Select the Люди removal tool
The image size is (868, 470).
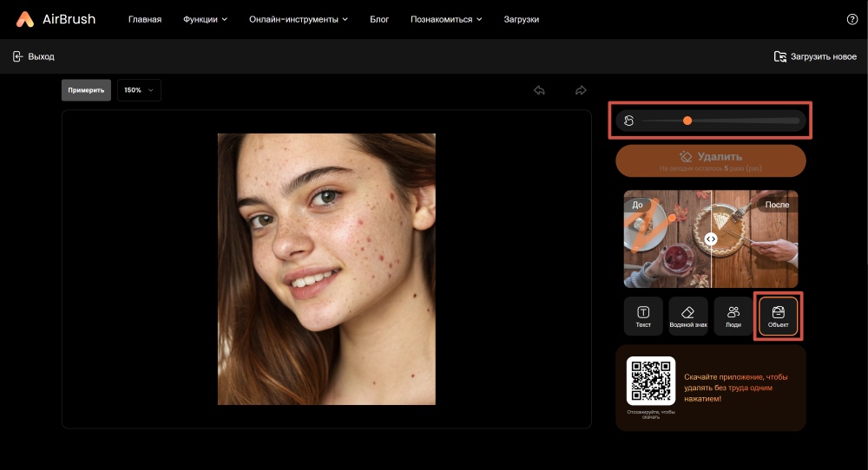(733, 317)
